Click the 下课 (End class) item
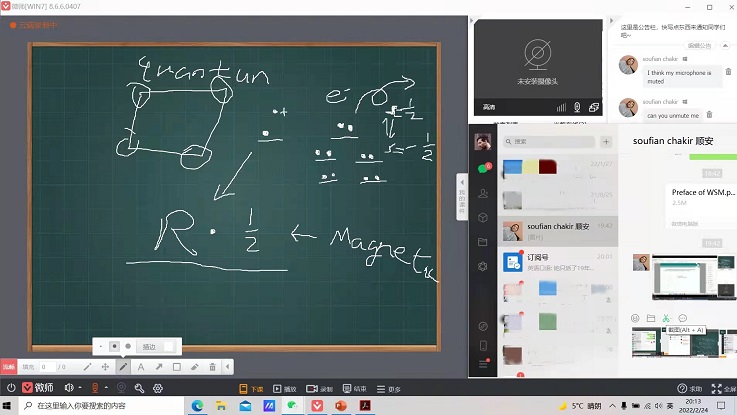 [251, 389]
